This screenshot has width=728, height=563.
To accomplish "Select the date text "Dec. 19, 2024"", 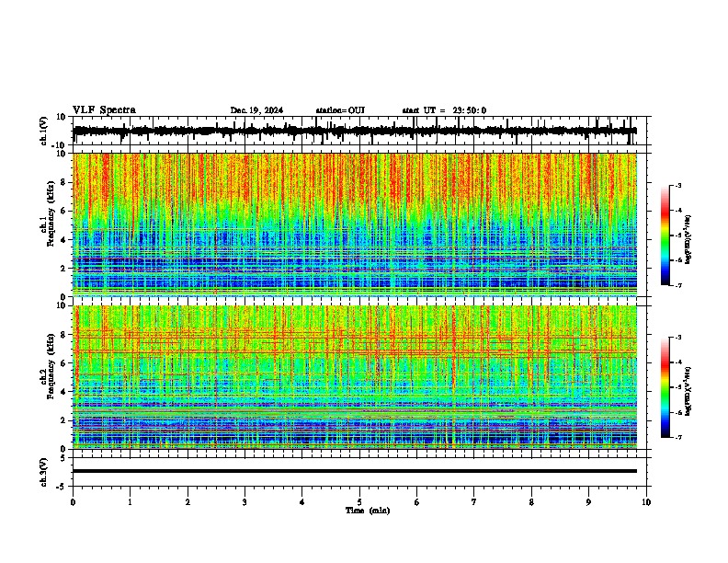I will pos(256,110).
